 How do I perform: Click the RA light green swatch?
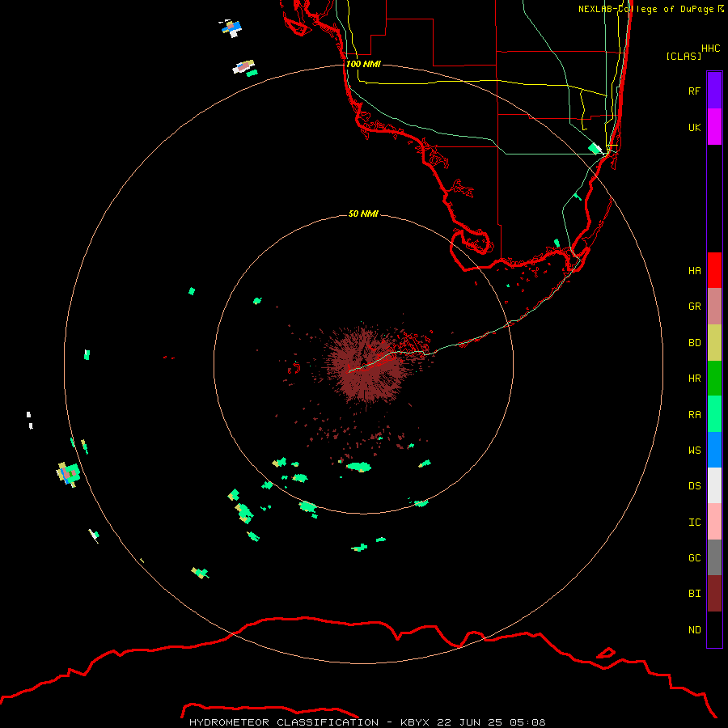(x=714, y=414)
